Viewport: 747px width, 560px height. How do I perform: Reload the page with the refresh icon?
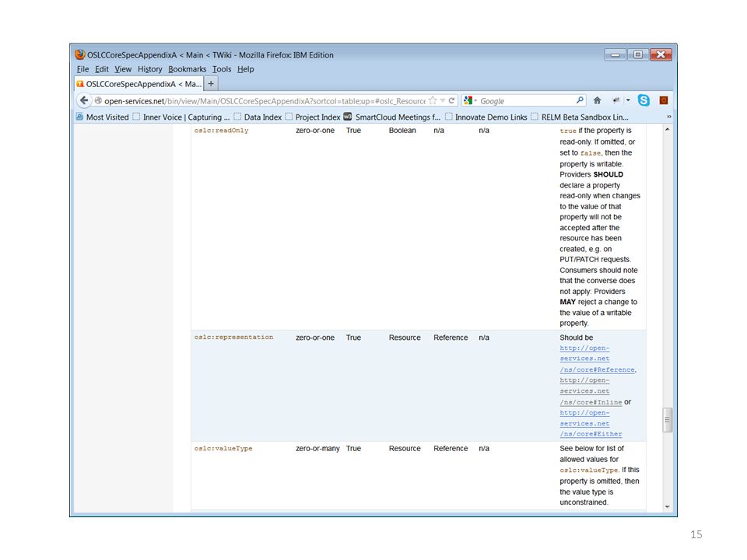coord(451,100)
